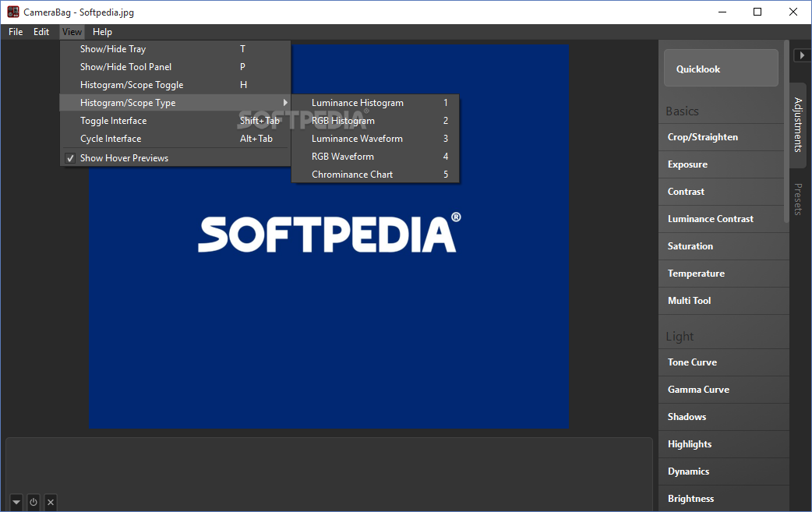Add a Dynamics adjustment
This screenshot has width=812, height=512.
coord(724,471)
